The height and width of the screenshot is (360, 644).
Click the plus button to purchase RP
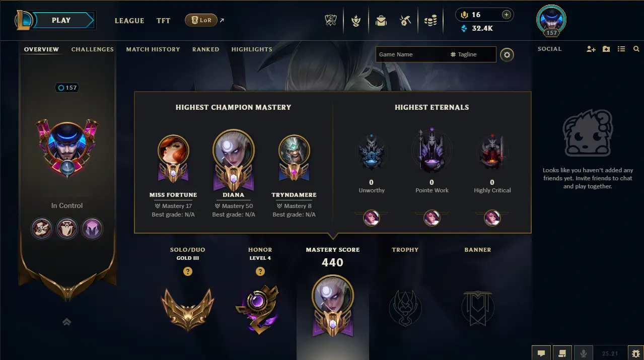click(506, 15)
